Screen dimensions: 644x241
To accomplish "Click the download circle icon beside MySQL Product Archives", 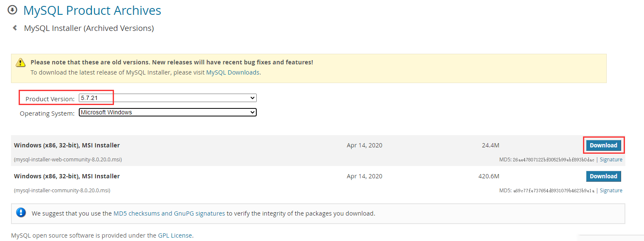I will point(13,9).
